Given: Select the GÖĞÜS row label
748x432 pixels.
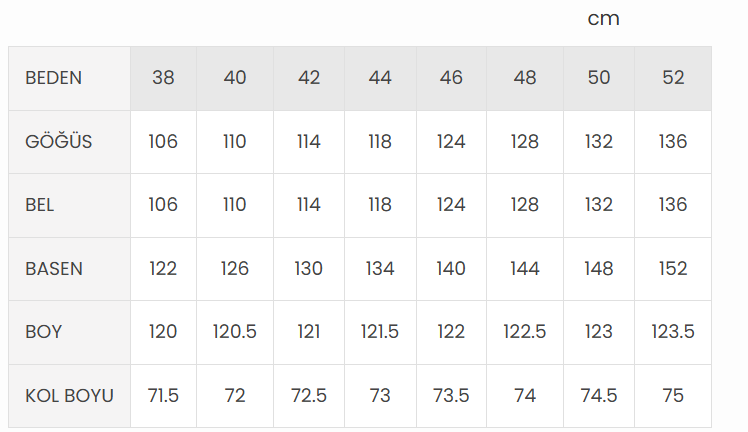Looking at the screenshot, I should click(58, 142).
